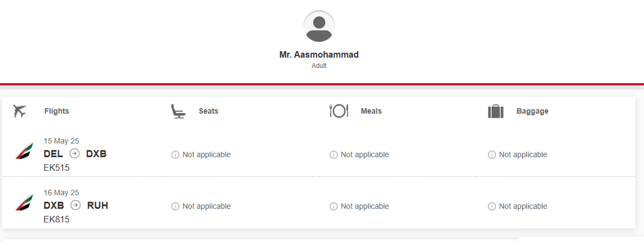Click the info icon for EK815 baggage
This screenshot has height=242, width=644.
(492, 206)
